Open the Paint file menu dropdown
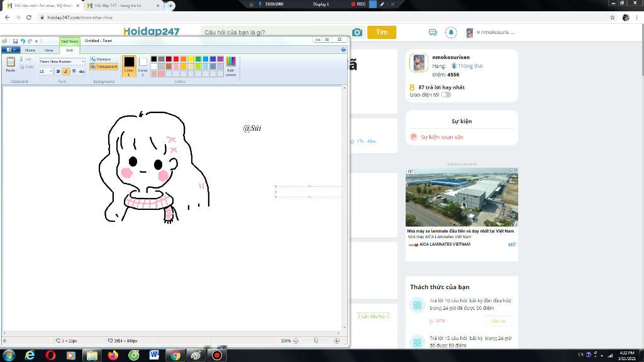Viewport: 644px width, 362px height. point(11,50)
